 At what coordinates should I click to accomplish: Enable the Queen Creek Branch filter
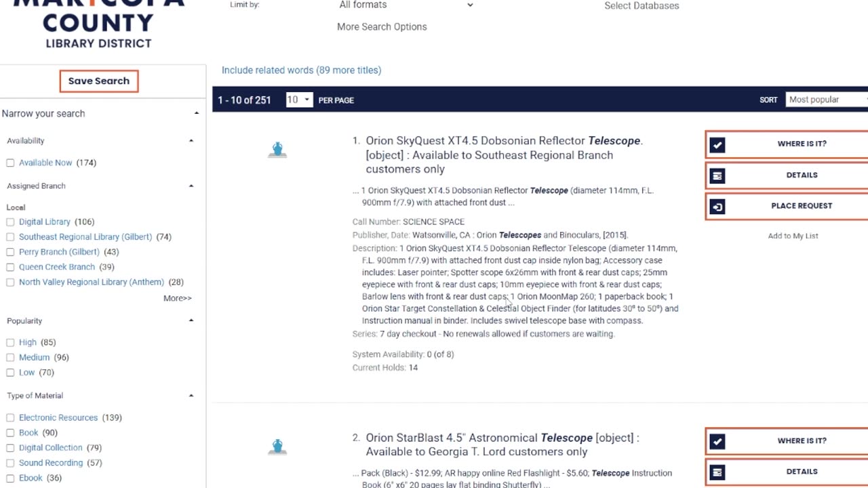click(10, 266)
